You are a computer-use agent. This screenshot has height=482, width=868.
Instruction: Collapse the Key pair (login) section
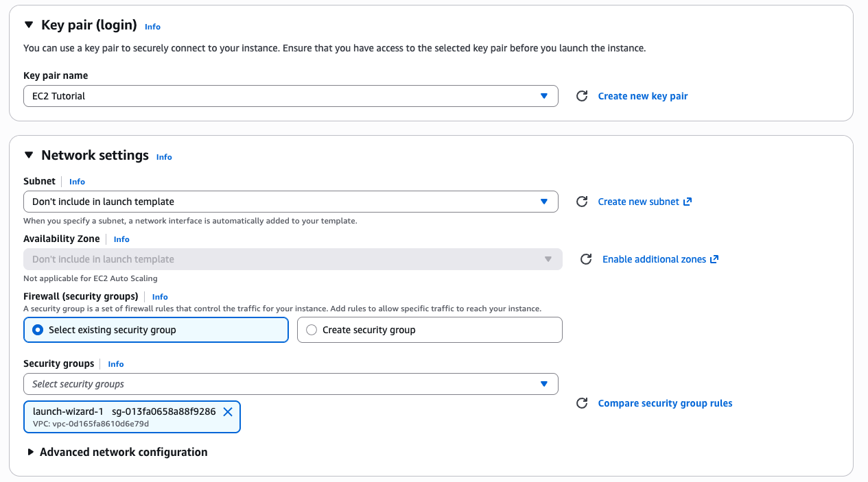[29, 25]
